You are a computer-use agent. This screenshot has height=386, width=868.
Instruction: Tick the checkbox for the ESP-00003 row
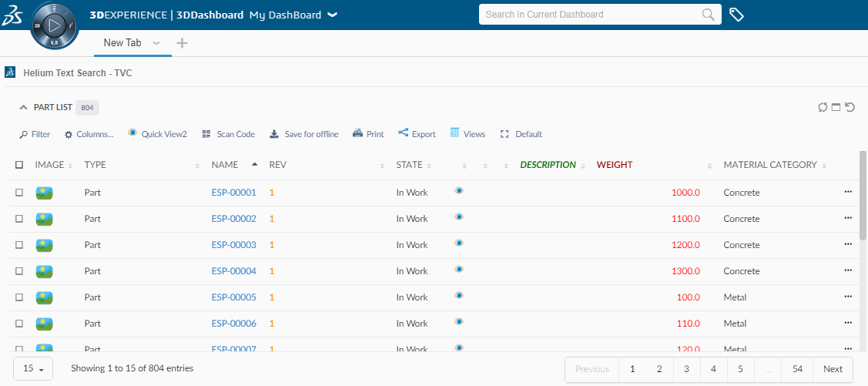[x=19, y=245]
